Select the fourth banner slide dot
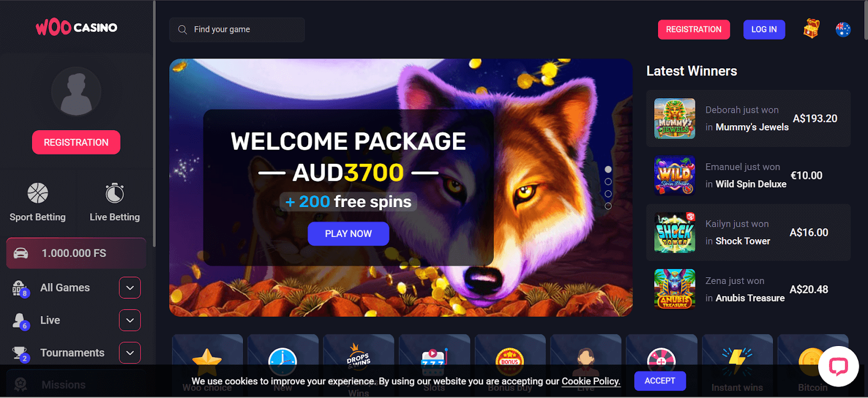Screen dimensions: 868x398 pos(608,206)
